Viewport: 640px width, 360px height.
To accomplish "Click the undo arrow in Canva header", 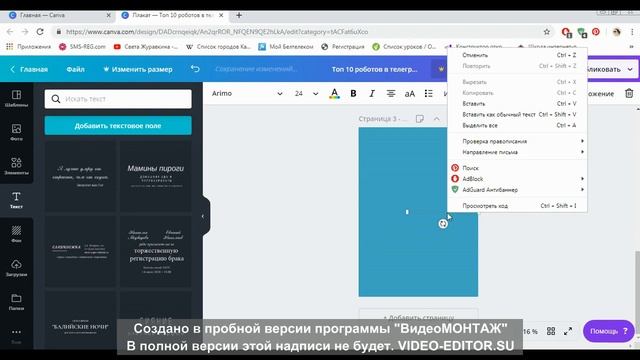I will (x=195, y=69).
